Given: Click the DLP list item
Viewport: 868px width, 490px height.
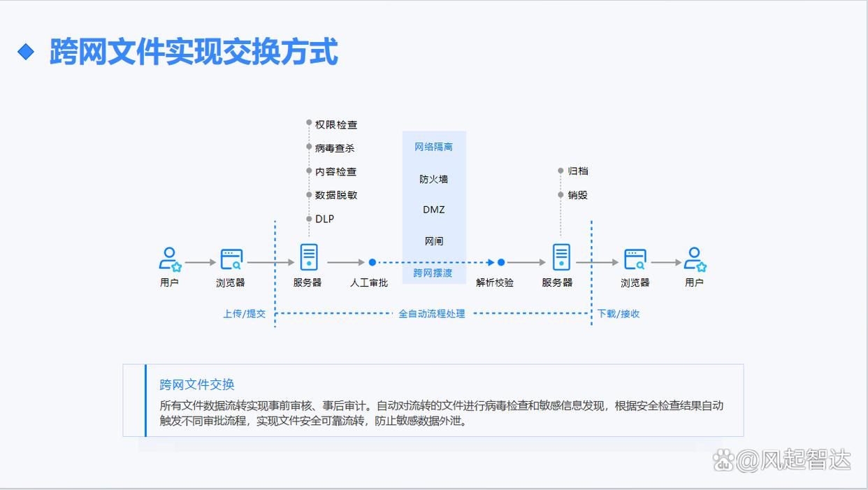Looking at the screenshot, I should pyautogui.click(x=324, y=219).
